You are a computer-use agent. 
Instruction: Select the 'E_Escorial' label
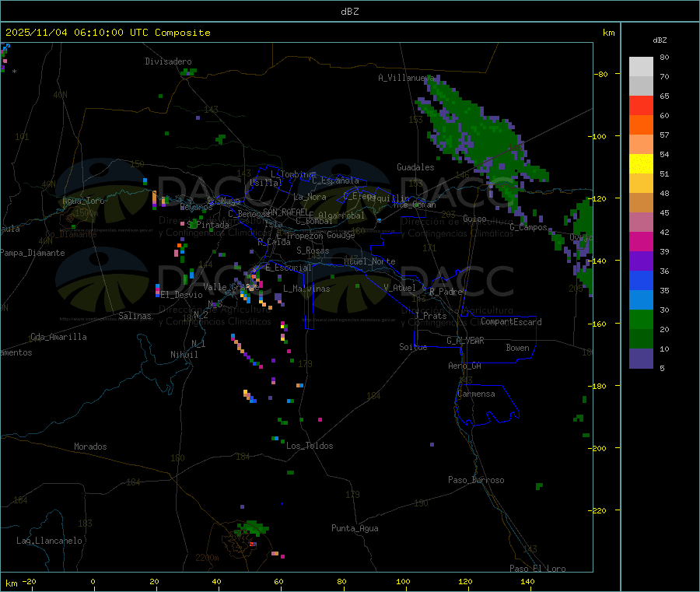289,268
